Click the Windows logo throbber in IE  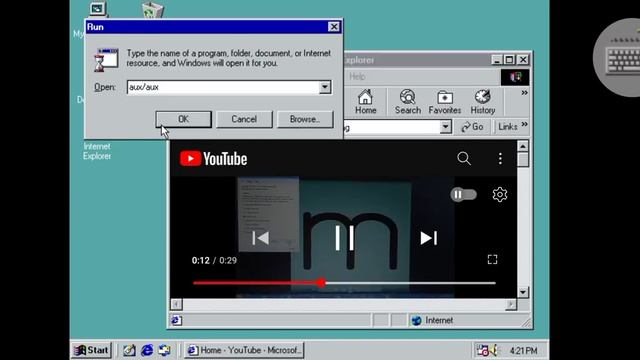click(x=515, y=77)
